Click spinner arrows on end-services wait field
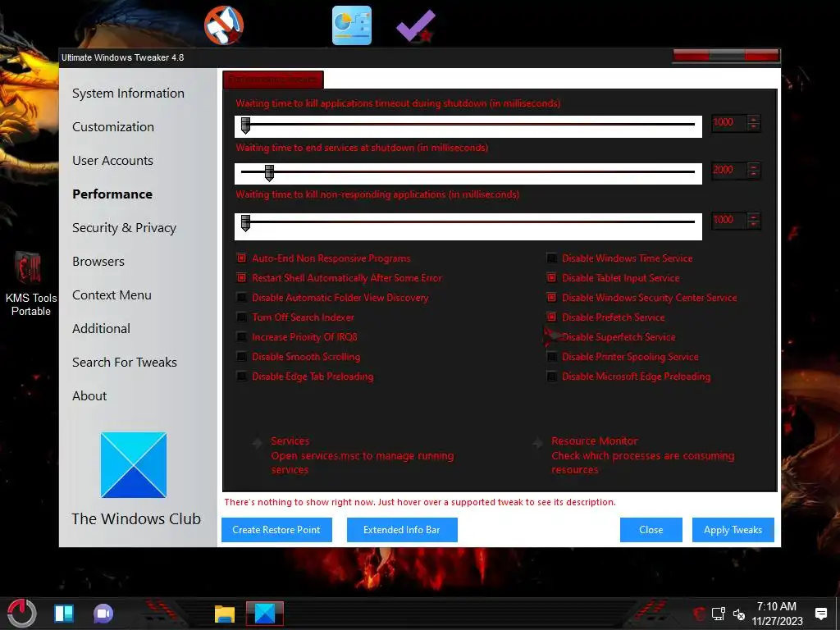 click(x=753, y=171)
